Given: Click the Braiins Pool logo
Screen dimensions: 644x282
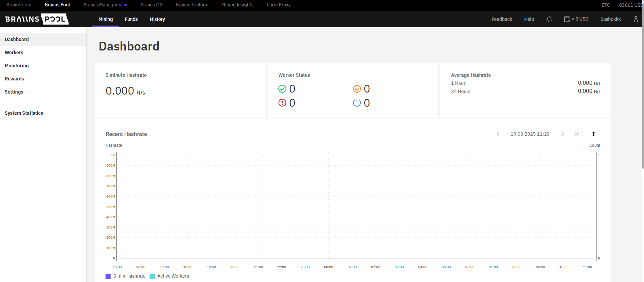Looking at the screenshot, I should (x=37, y=19).
